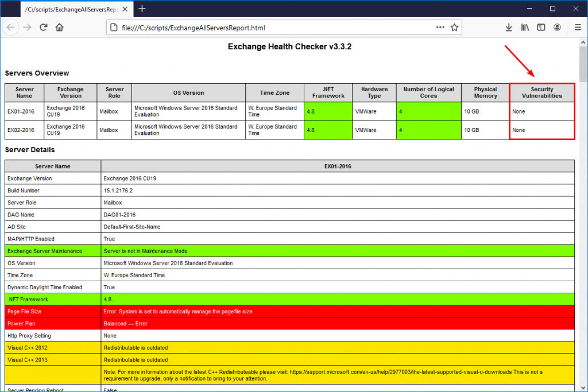Click the None vulnerabilities cell for EX02-2016
The width and height of the screenshot is (588, 392).
pyautogui.click(x=542, y=130)
